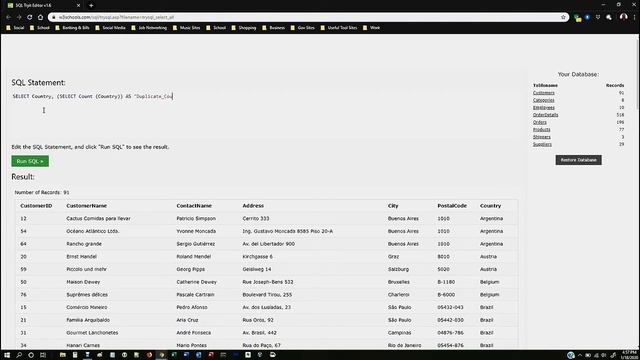This screenshot has height=360, width=640.
Task: Select the Salzburg city cell
Action: 398,269
